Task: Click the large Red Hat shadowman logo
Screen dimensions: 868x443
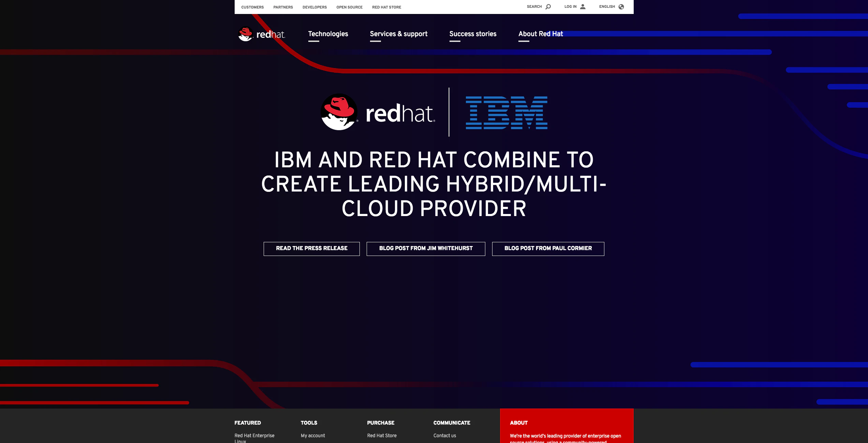Action: 339,112
